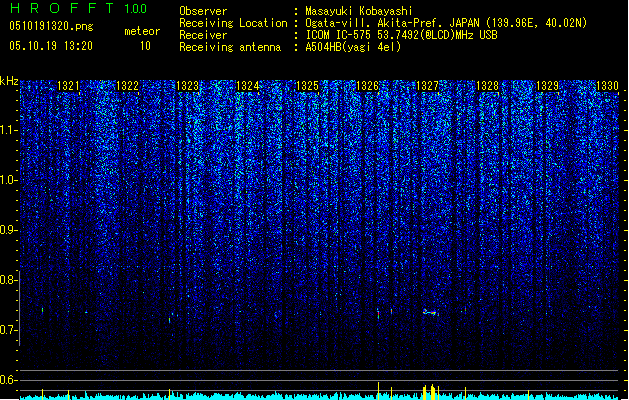This screenshot has width=629, height=400.
Task: Click the cluster of yellow bars below 1327
Action: pos(431,392)
